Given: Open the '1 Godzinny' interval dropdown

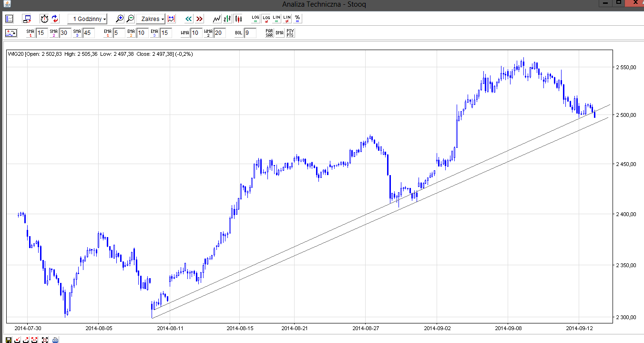Looking at the screenshot, I should point(88,19).
